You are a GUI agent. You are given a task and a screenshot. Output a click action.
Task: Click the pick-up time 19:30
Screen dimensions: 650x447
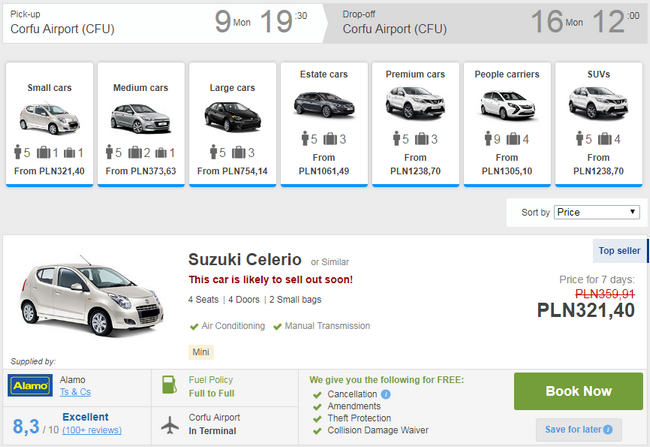(x=284, y=22)
